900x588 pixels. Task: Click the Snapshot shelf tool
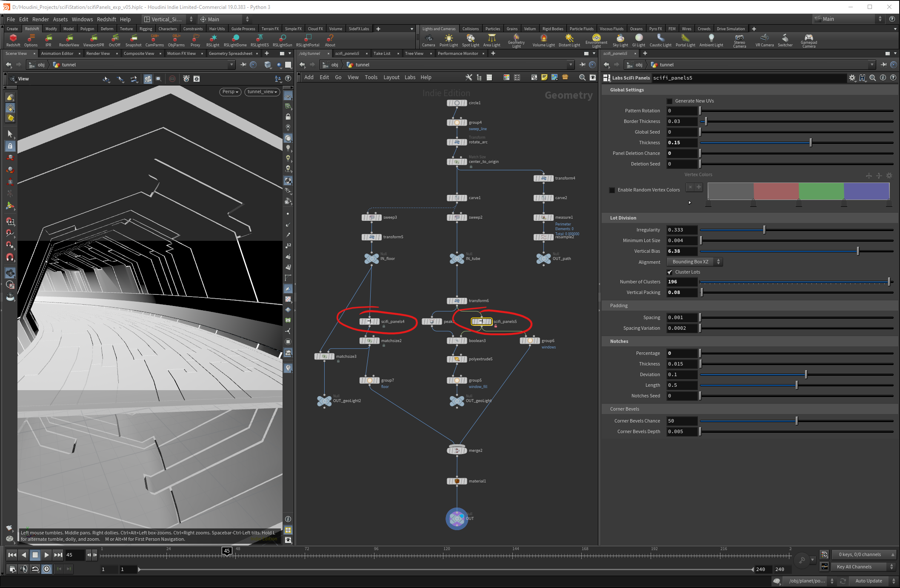tap(133, 40)
